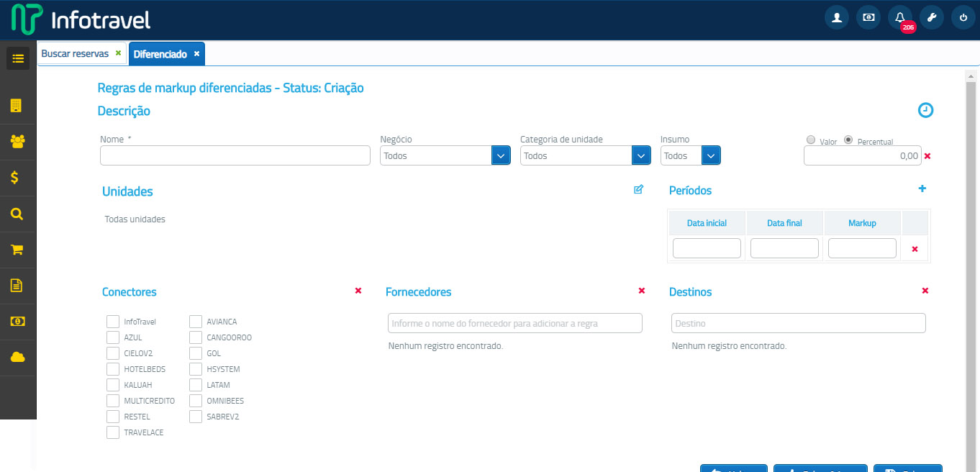
Task: Open the notifications bell icon
Action: click(x=899, y=18)
